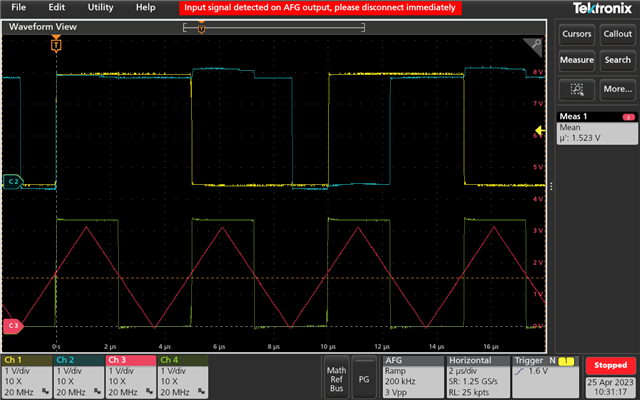Screen dimensions: 640x400
Task: Click the 1.6 V trigger level text
Action: (540, 371)
